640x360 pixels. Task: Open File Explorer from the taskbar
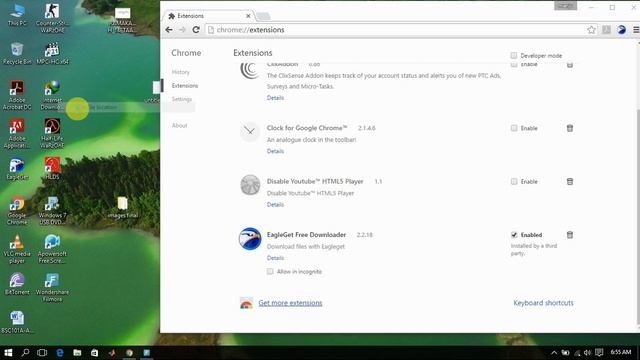tap(77, 352)
